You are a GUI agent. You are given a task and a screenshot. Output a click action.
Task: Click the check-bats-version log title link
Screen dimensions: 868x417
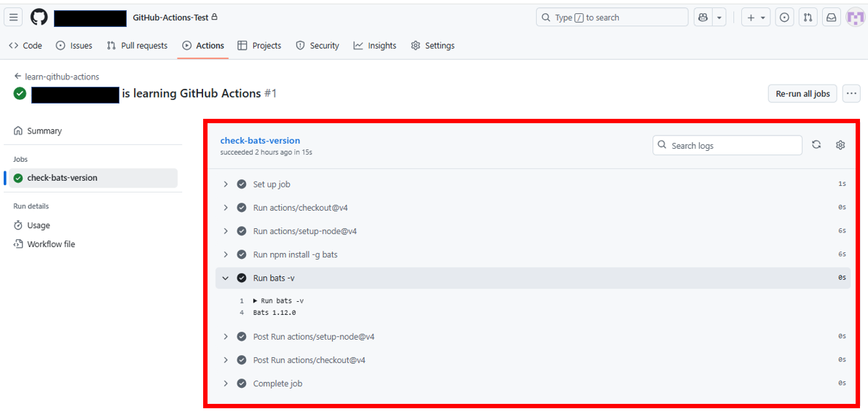(x=260, y=140)
